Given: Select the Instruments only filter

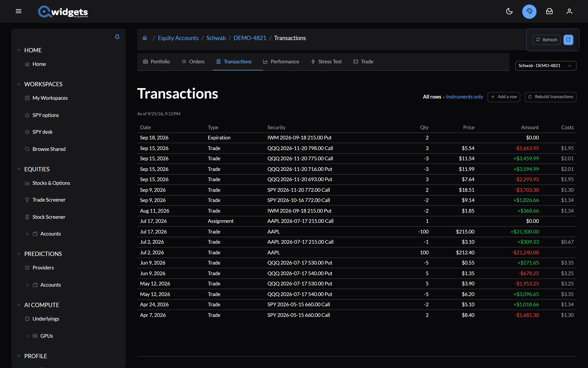Looking at the screenshot, I should coord(464,97).
